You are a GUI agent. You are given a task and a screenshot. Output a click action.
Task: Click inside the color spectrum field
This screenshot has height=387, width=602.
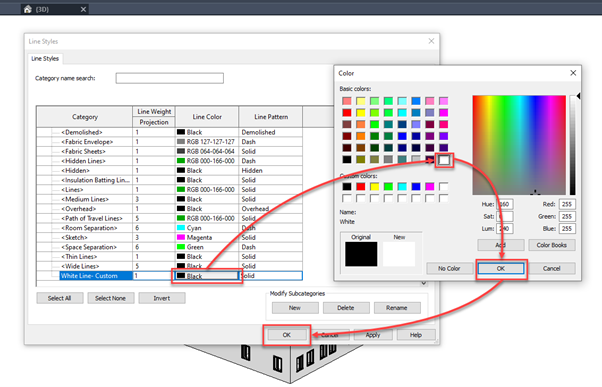click(x=519, y=145)
